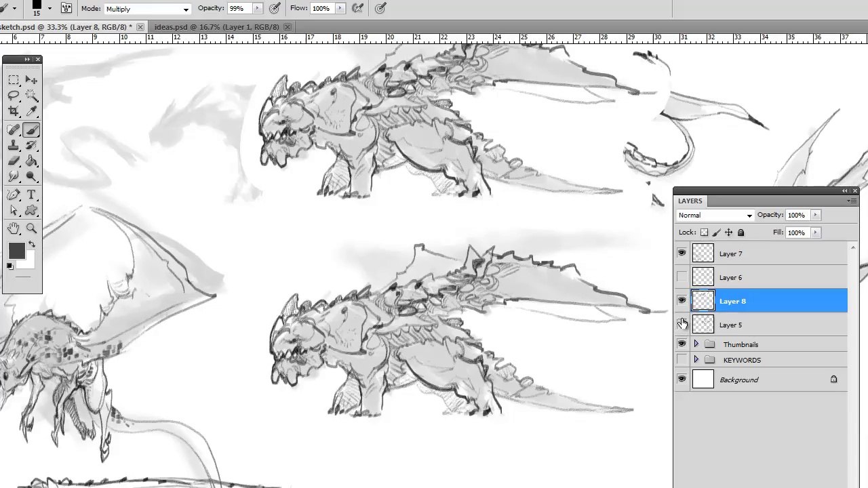Choose the Healing Brush tool
Image resolution: width=868 pixels, height=488 pixels.
(14, 130)
